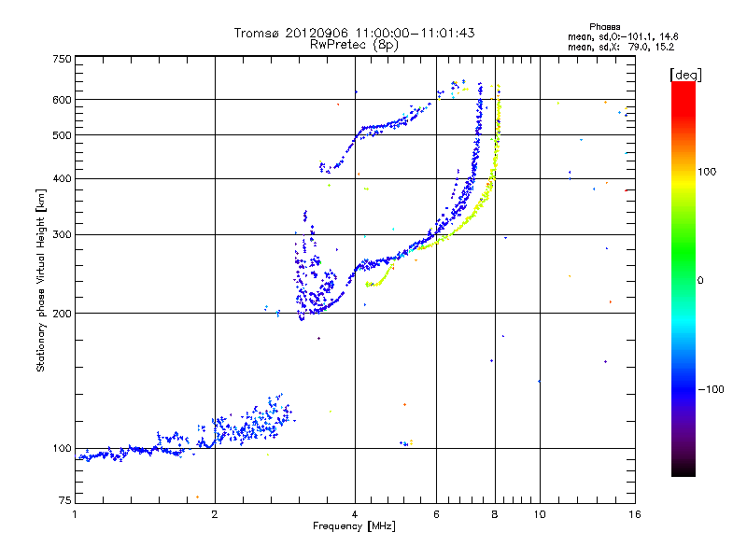The height and width of the screenshot is (560, 747).
Task: Click the colorbar tick label "-100"
Action: point(711,389)
